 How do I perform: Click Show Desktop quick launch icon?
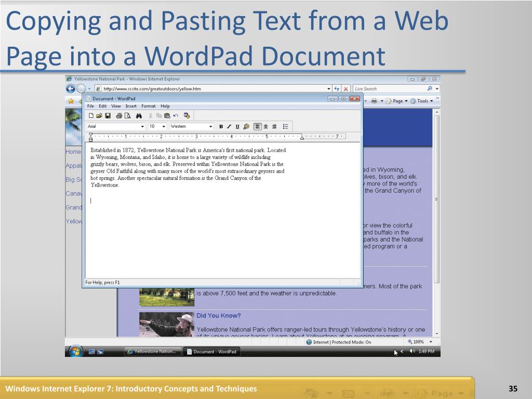pos(91,352)
